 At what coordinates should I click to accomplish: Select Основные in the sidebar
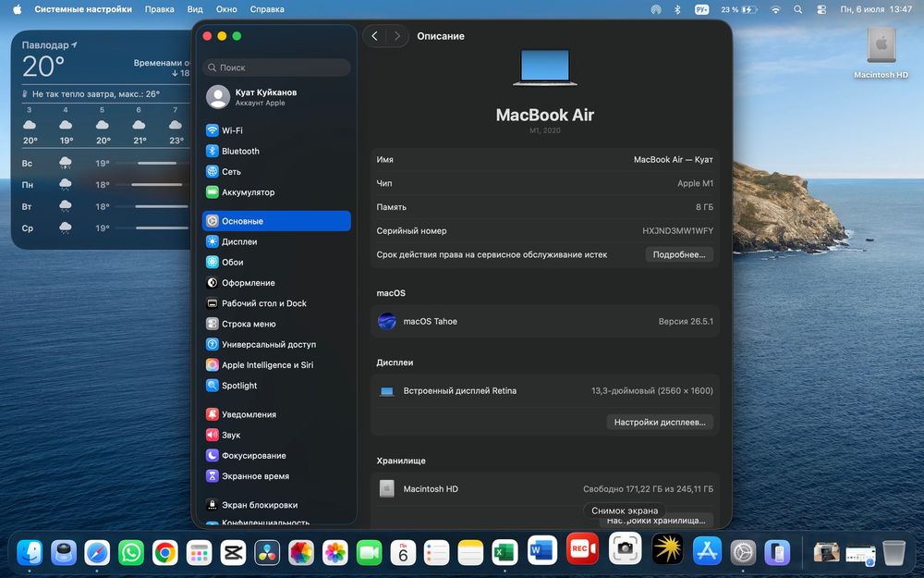pyautogui.click(x=276, y=221)
